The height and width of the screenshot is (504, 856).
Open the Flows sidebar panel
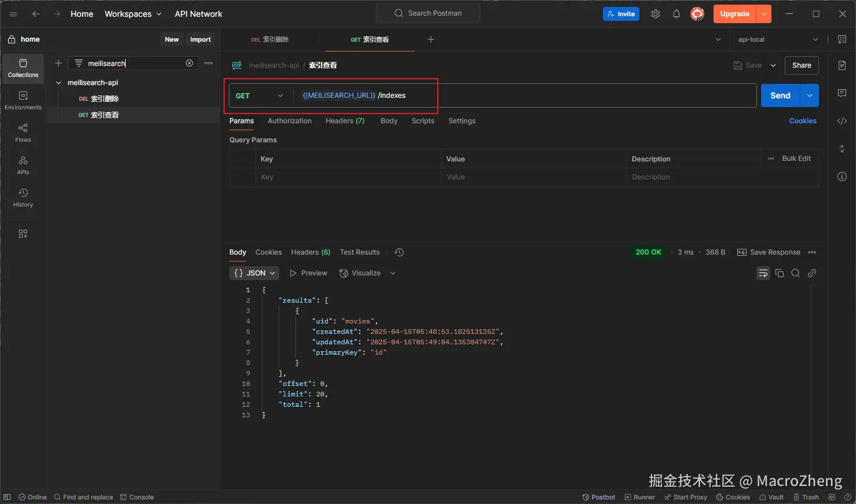tap(23, 133)
